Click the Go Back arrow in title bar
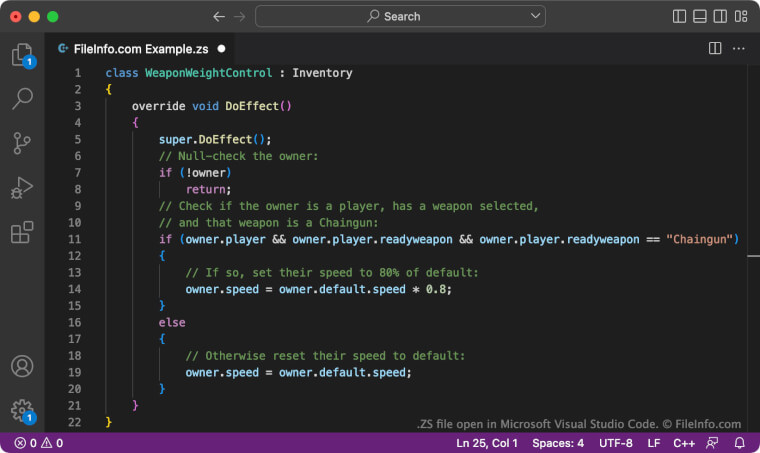 (219, 17)
